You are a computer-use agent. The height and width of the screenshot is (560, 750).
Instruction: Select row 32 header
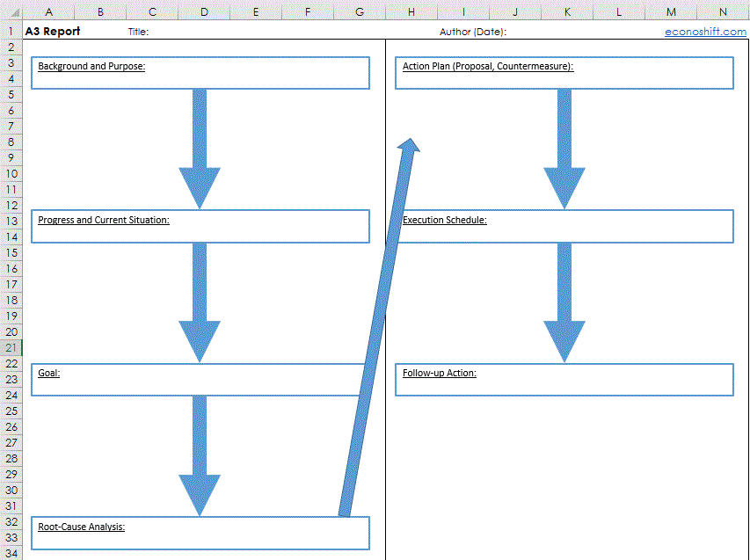(11, 521)
